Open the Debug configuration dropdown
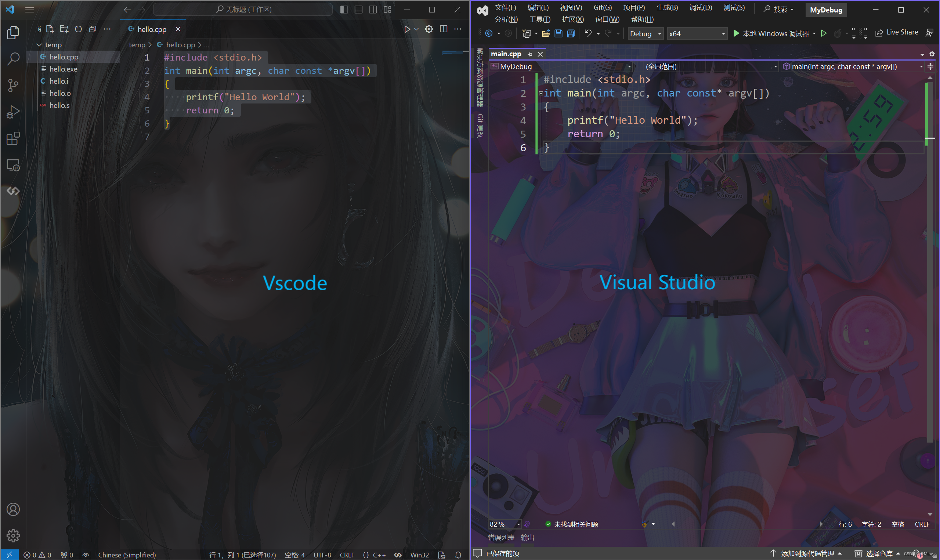Screen dimensions: 940x560 645,34
